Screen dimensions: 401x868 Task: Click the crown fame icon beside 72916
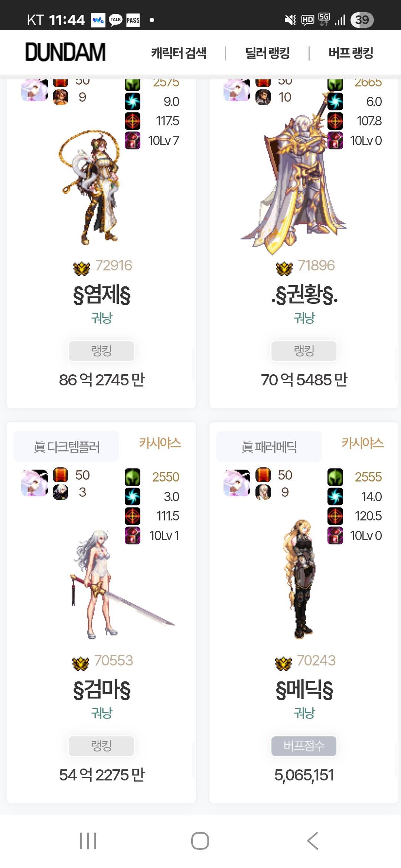click(x=82, y=268)
